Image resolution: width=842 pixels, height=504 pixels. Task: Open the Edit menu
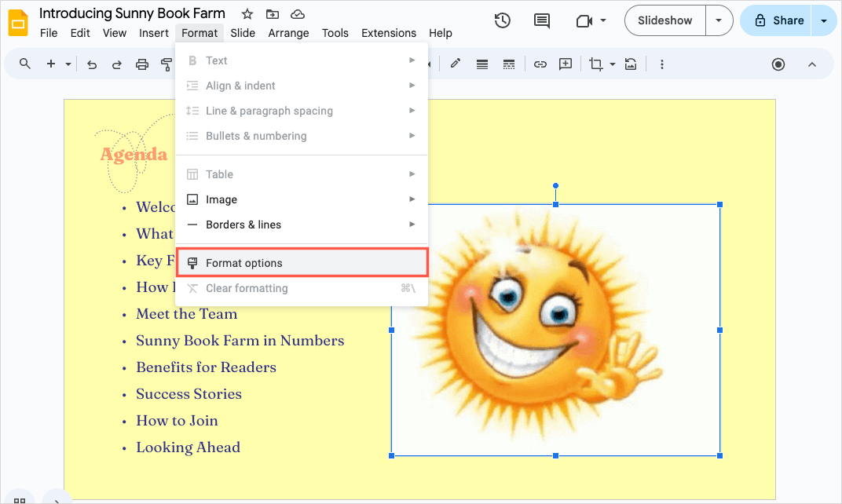(x=80, y=33)
